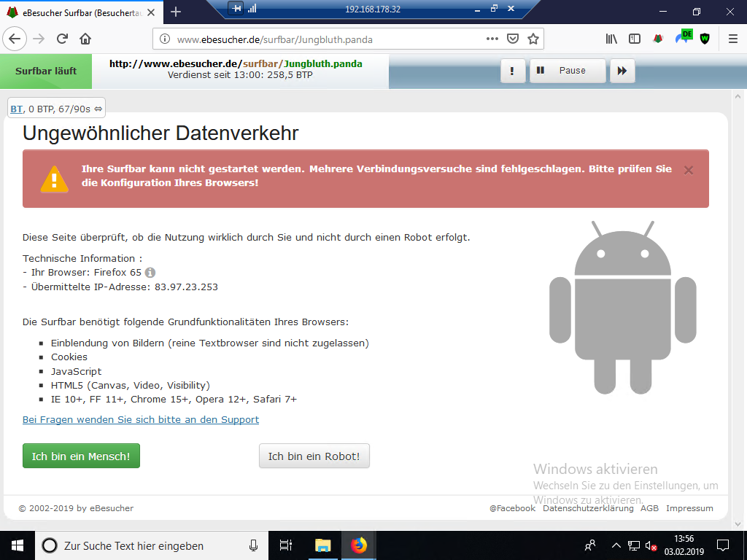This screenshot has height=560, width=747.
Task: Open the black shield extension icon
Action: tap(705, 39)
